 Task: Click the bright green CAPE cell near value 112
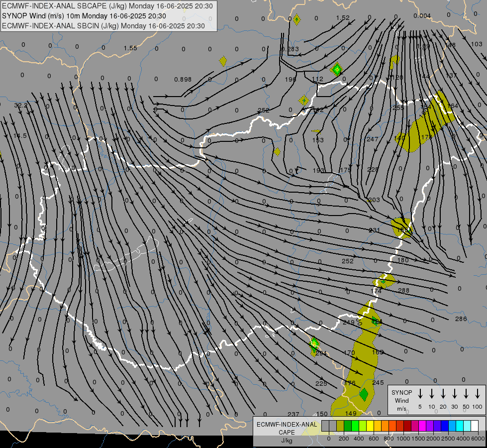[336, 69]
